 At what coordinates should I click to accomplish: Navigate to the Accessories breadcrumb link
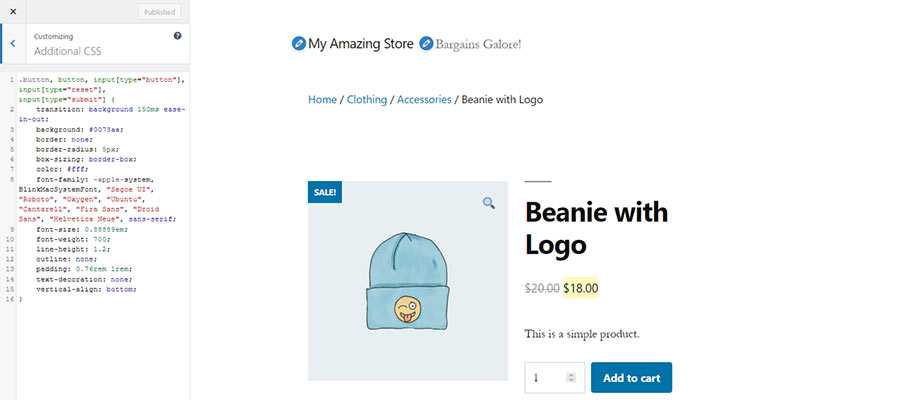tap(424, 99)
